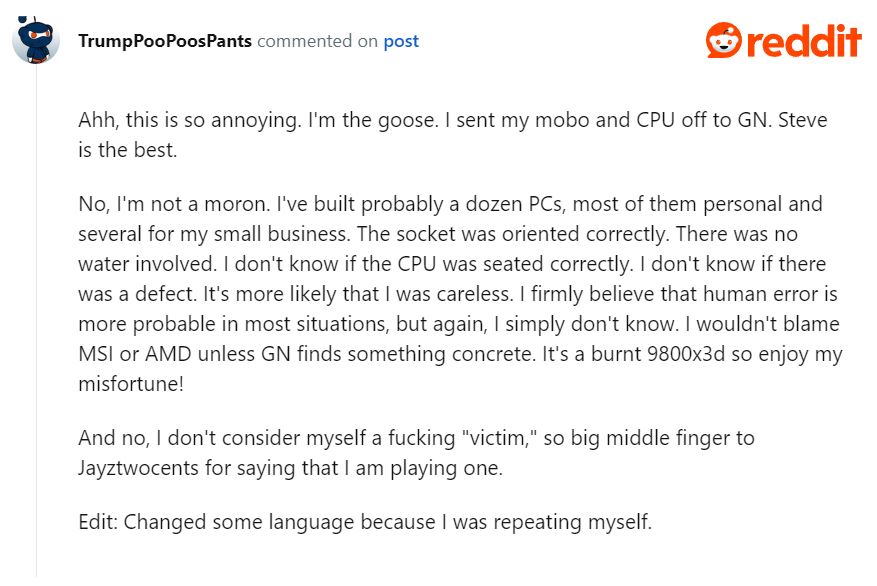Image resolution: width=877 pixels, height=586 pixels.
Task: Click the reddit wordmark text logo
Action: pos(802,41)
